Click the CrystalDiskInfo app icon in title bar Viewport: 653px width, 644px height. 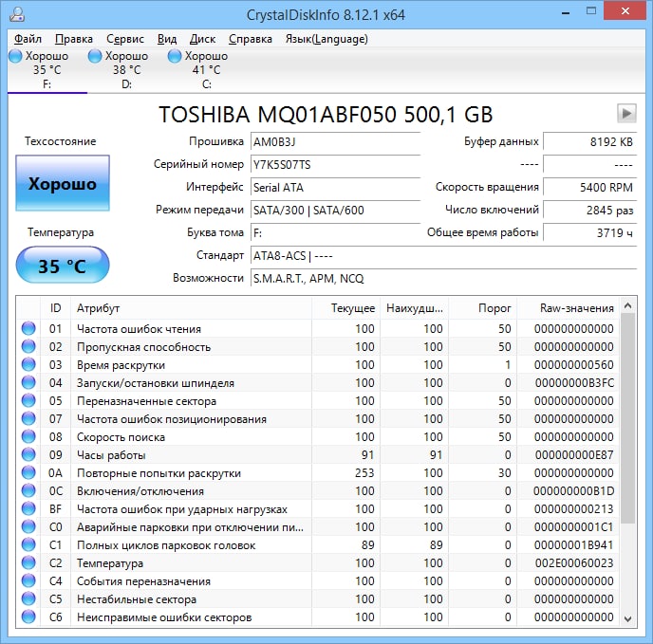click(x=17, y=14)
